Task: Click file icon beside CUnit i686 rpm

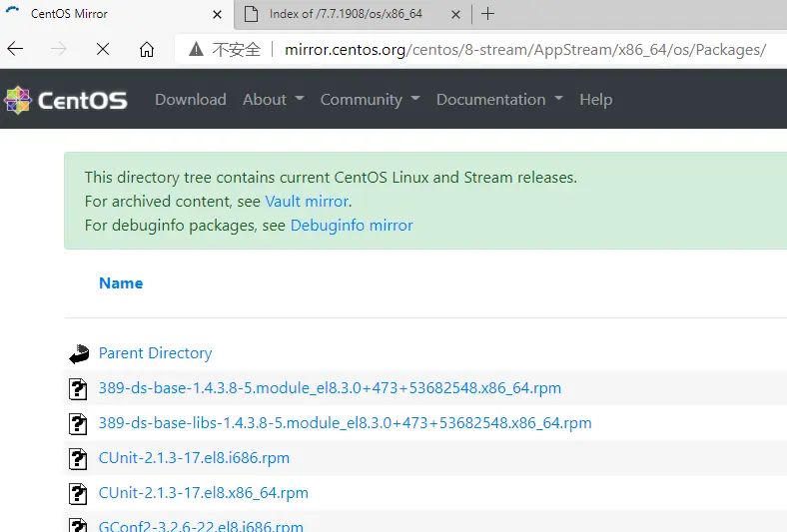Action: click(x=78, y=459)
